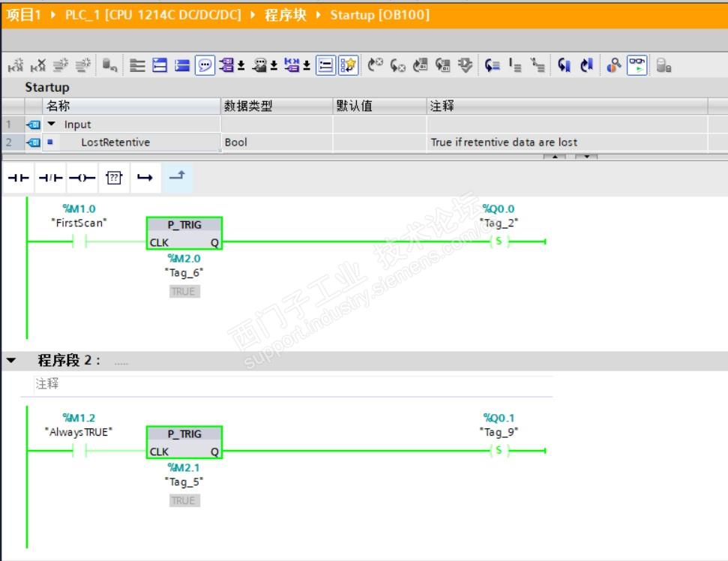Click the add row toolbar icon
The width and height of the screenshot is (728, 561).
tap(83, 65)
